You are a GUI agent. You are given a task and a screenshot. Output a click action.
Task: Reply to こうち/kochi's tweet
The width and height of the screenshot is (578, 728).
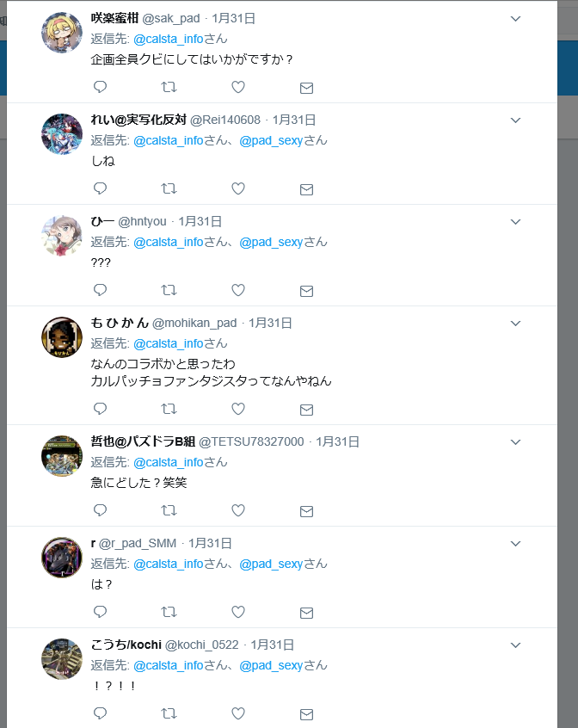(x=100, y=713)
